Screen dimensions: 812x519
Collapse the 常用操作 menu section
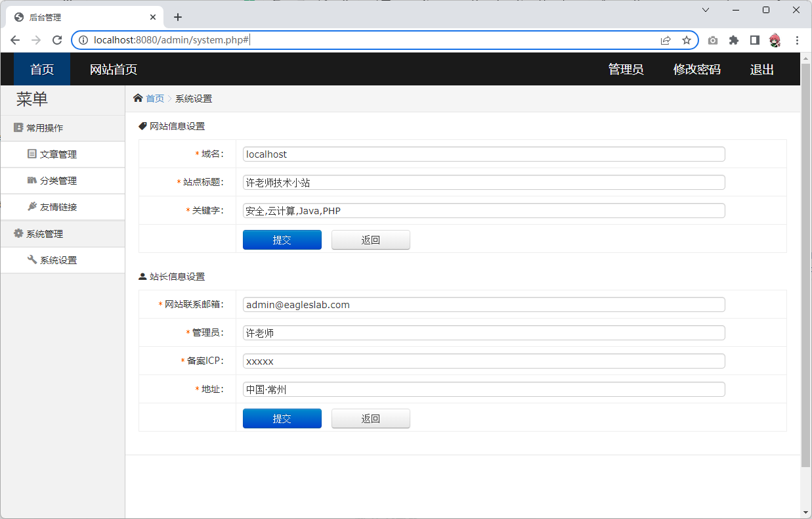pyautogui.click(x=45, y=128)
